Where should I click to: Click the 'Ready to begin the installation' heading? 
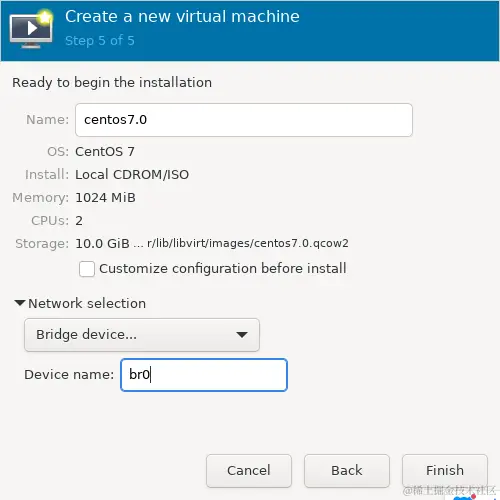[112, 83]
